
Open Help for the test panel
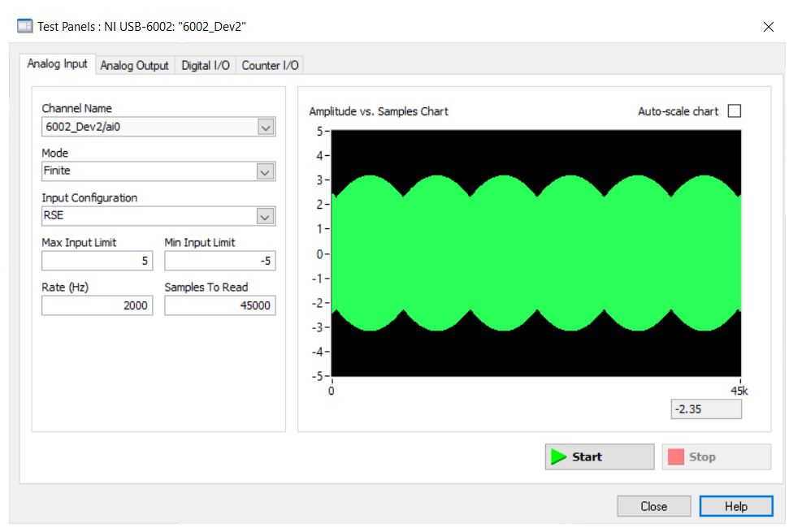click(735, 506)
